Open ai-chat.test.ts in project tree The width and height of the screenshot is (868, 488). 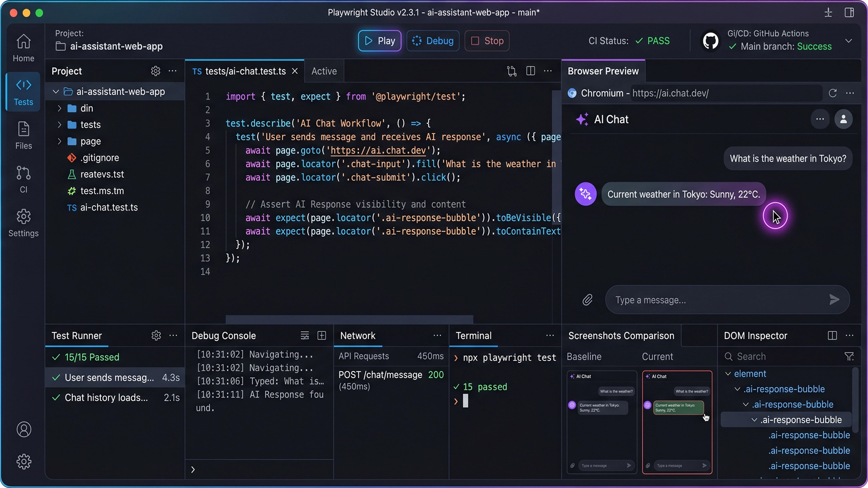point(109,207)
